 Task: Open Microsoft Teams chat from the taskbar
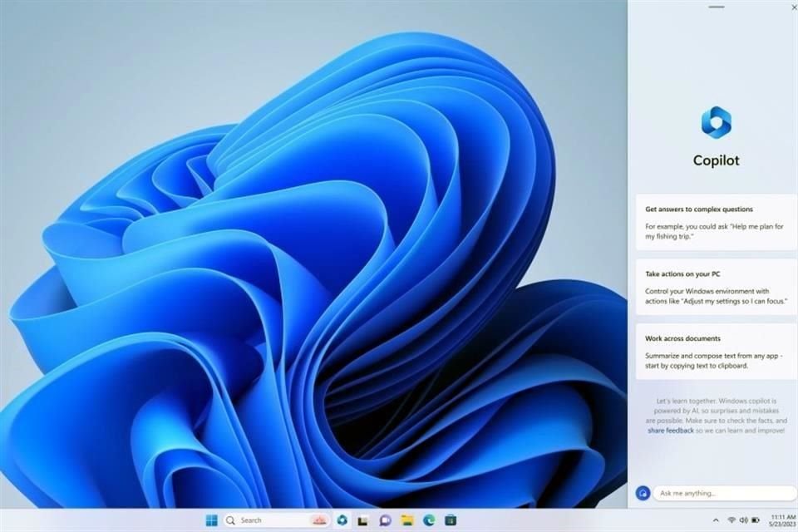pos(384,520)
